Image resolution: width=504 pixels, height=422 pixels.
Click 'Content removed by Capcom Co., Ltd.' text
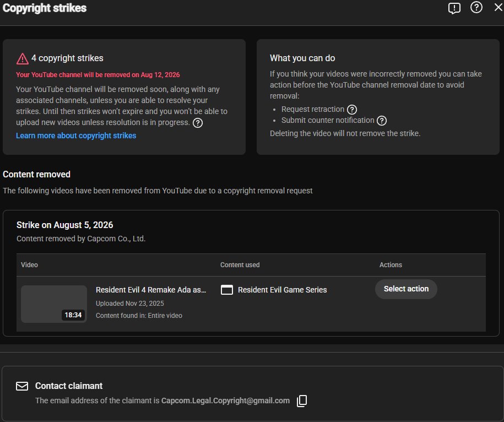click(x=81, y=239)
